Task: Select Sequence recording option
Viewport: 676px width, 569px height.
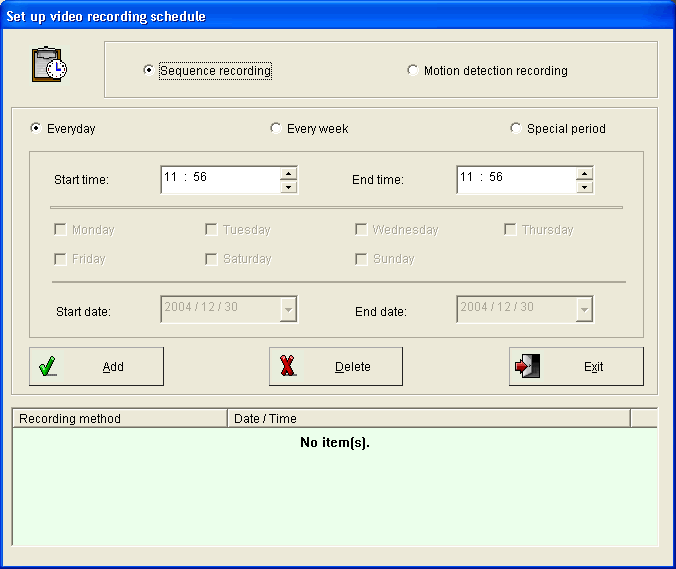Action: [x=149, y=71]
